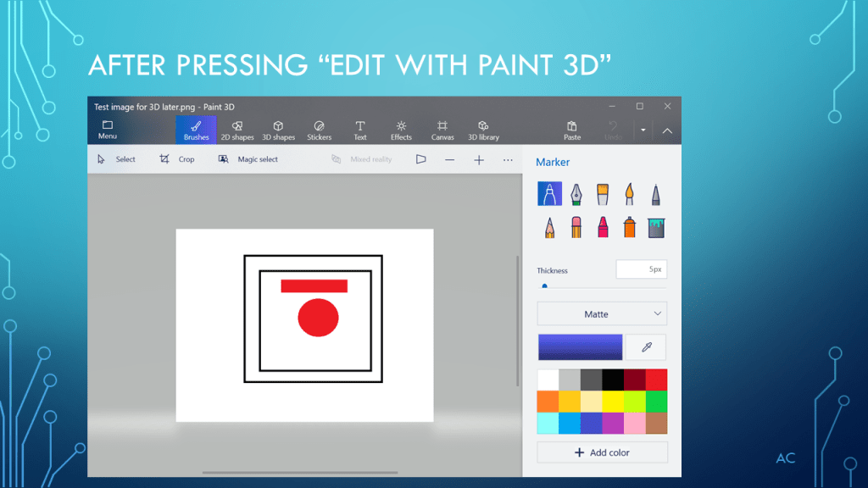Image resolution: width=868 pixels, height=488 pixels.
Task: Switch to the 3D shapes tab
Action: click(278, 130)
